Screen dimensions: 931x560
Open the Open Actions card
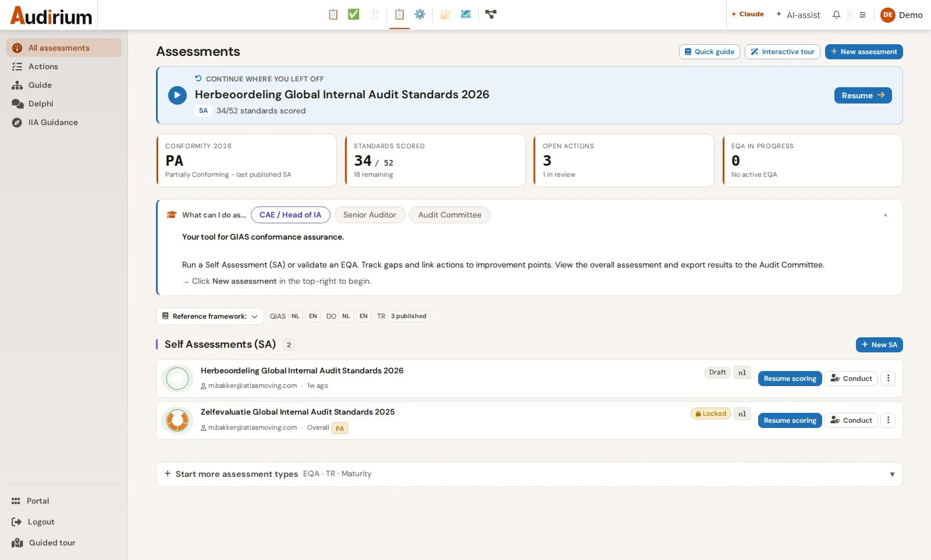(x=624, y=160)
